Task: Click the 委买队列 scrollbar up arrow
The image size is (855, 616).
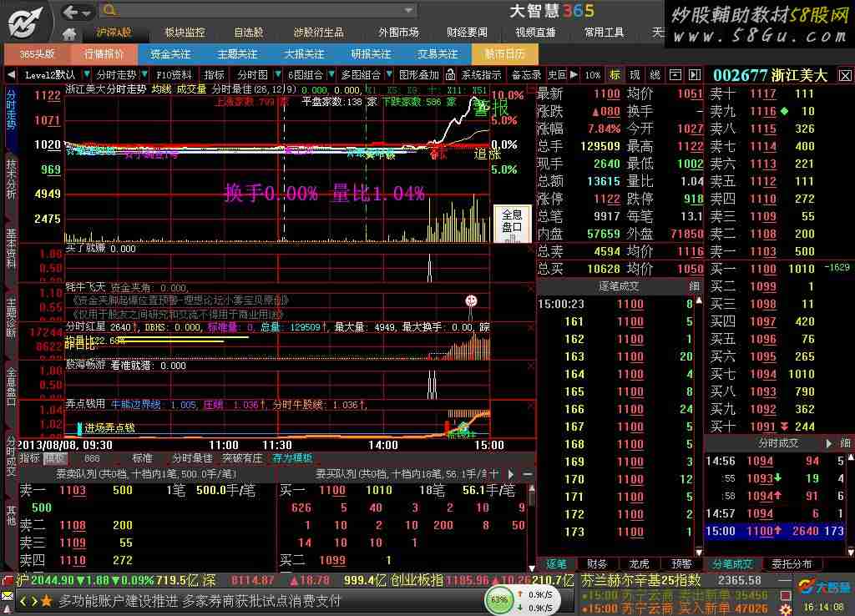Action: (532, 488)
